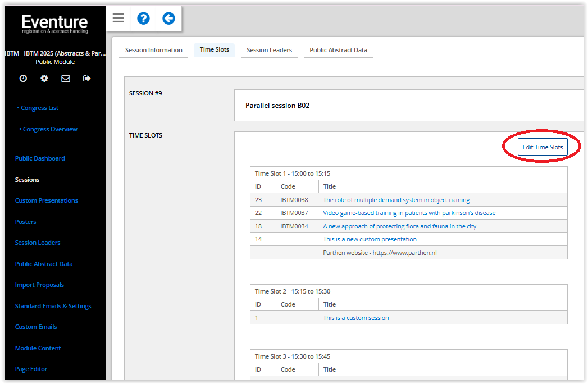
Task: Open the hamburger menu icon
Action: [118, 19]
